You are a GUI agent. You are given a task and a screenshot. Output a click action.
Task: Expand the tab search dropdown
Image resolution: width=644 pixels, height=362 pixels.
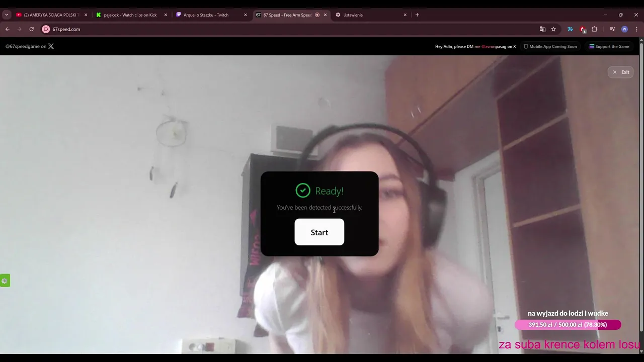tap(6, 15)
